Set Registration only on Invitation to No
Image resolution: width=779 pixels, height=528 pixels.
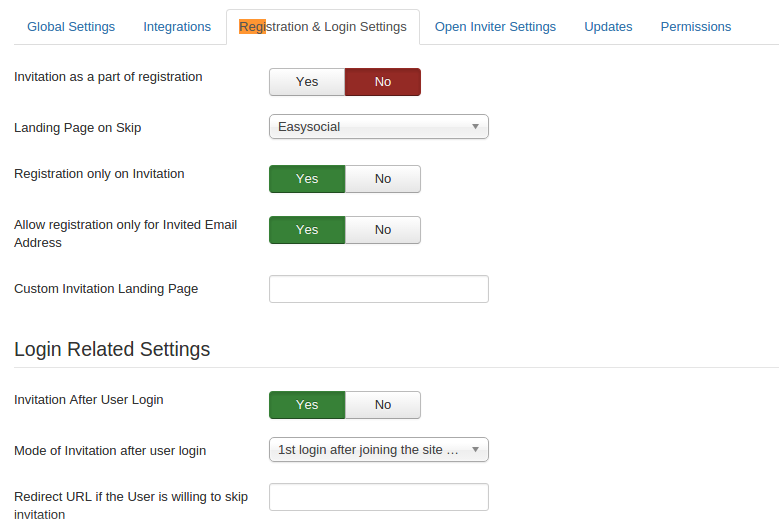pyautogui.click(x=383, y=179)
